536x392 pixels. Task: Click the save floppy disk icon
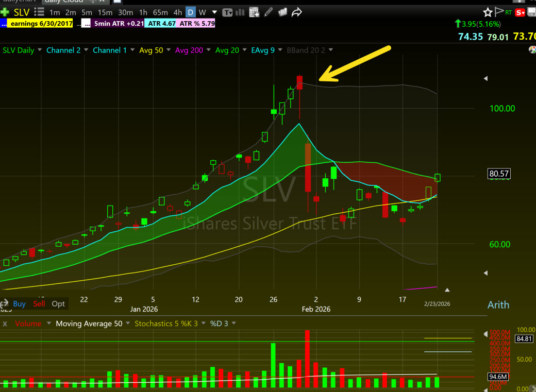(532, 13)
